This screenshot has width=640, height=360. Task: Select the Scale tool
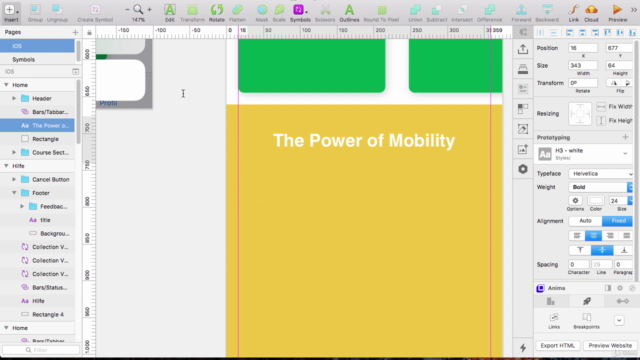click(279, 13)
